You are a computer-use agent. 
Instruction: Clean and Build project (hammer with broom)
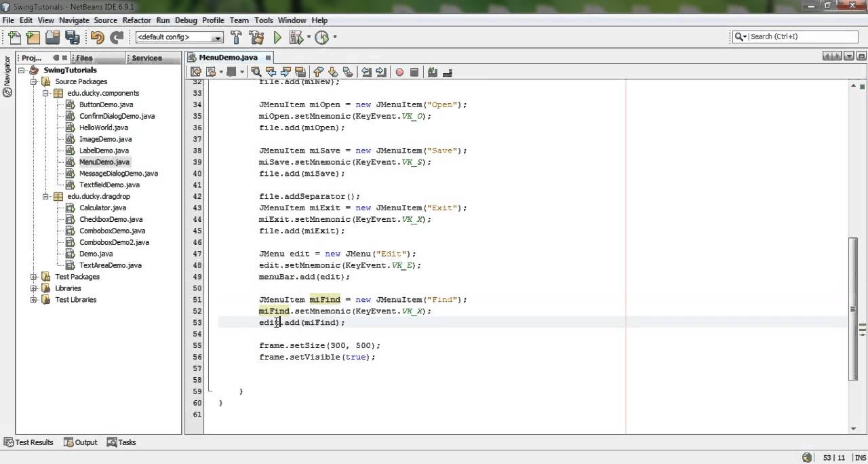tap(256, 37)
